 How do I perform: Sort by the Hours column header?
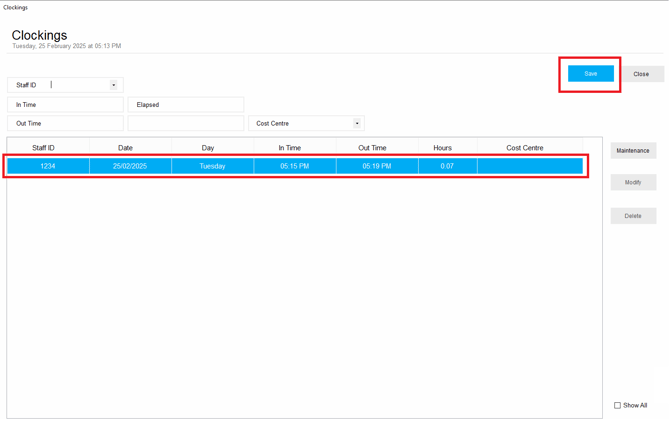click(442, 148)
